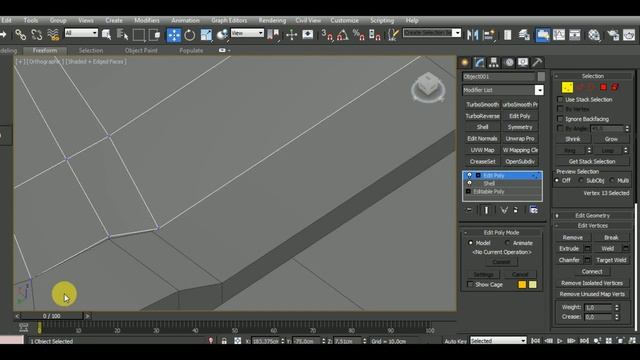Screen dimensions: 640x360
Task: Toggle the Spinner Snap icon
Action: pyautogui.click(x=375, y=35)
